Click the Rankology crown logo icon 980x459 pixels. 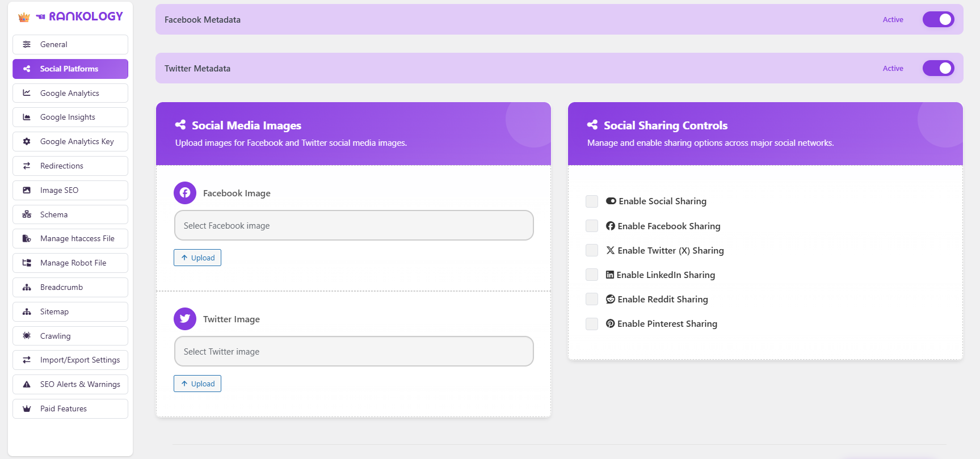24,17
